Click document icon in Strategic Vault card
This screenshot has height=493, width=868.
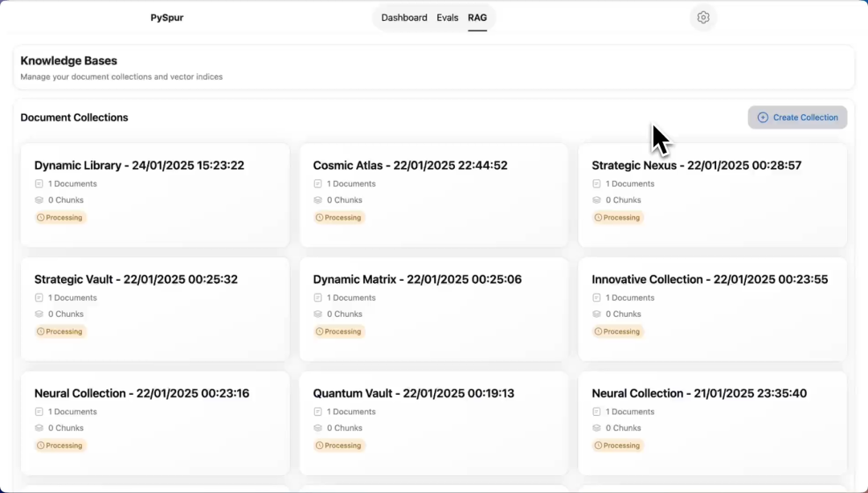click(39, 298)
